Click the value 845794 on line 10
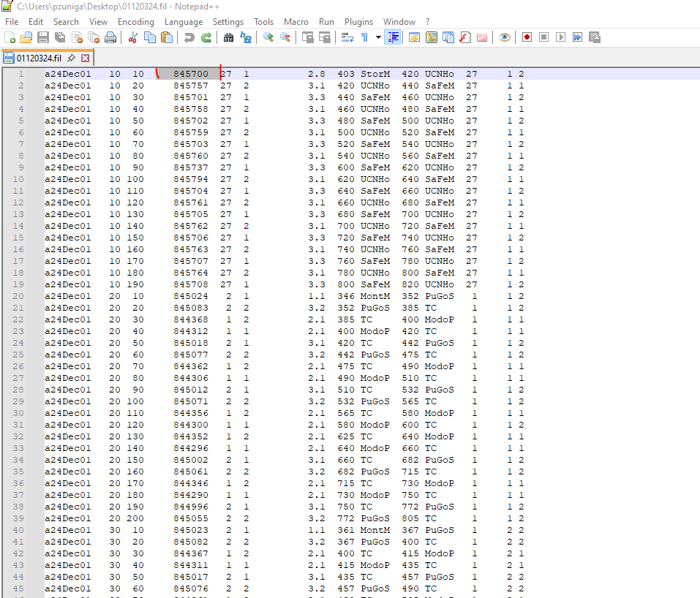The height and width of the screenshot is (598, 700). coord(191,179)
